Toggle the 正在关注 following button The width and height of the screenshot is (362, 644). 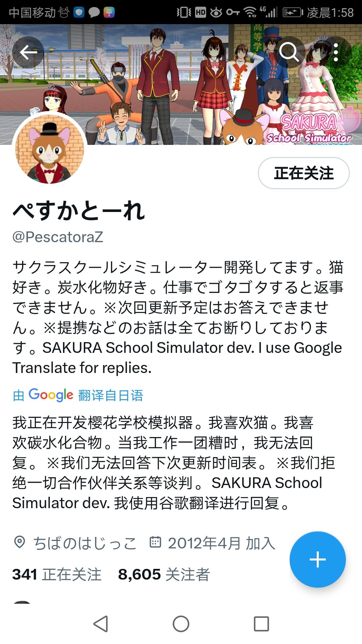tap(303, 173)
